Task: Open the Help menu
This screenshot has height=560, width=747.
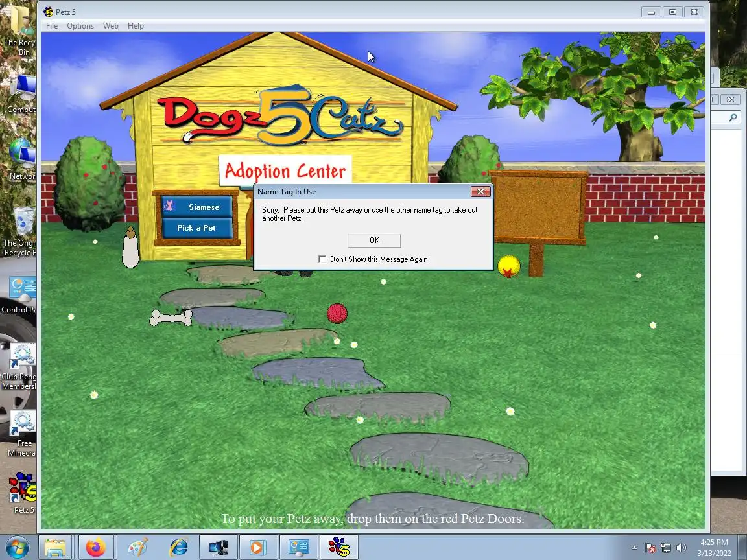Action: click(136, 26)
